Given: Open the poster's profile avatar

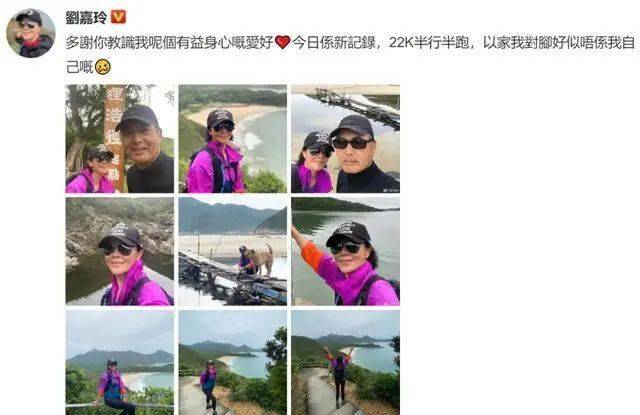Looking at the screenshot, I should pyautogui.click(x=30, y=33).
